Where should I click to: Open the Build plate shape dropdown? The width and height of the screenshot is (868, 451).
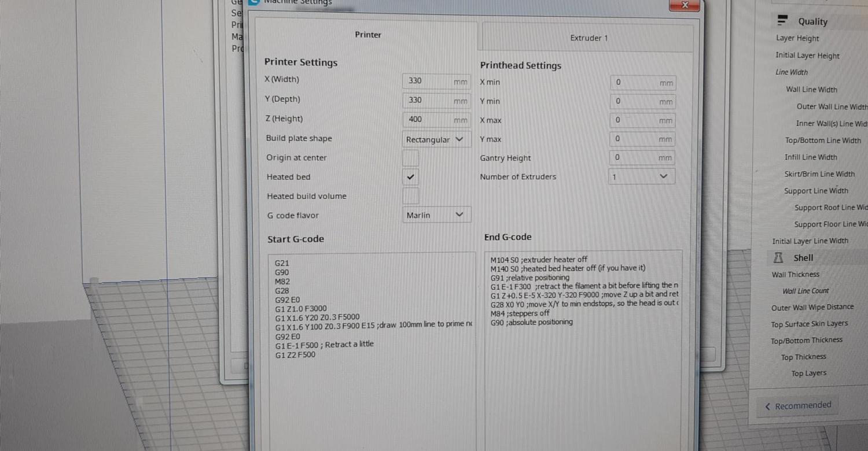point(436,139)
